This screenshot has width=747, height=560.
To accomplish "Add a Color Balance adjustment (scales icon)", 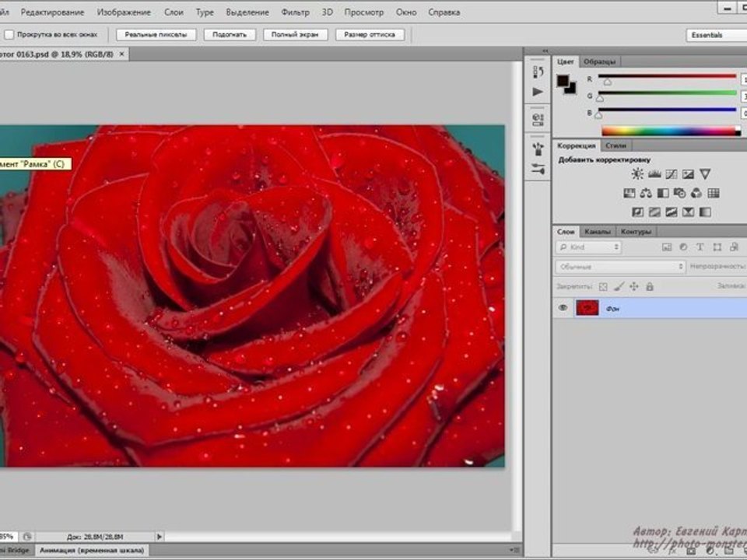I will [646, 193].
